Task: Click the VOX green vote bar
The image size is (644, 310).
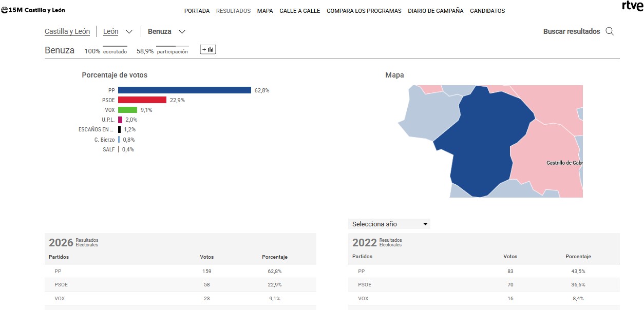Action: click(127, 110)
